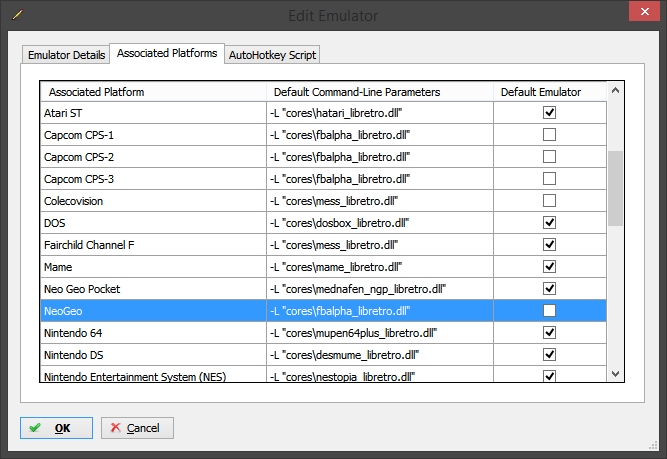Edit NeoGeo fbalpha_libretro.dll parameter cell
Screen dimensions: 667x459
click(x=380, y=311)
